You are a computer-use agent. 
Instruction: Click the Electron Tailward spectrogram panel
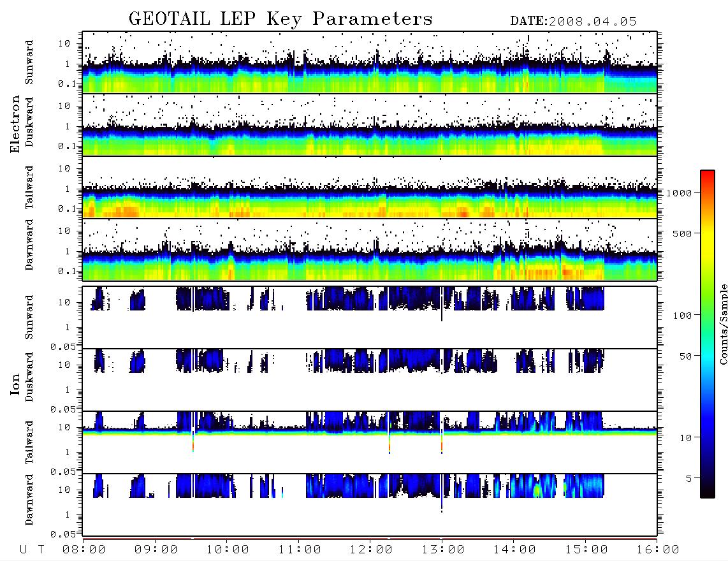(370, 187)
